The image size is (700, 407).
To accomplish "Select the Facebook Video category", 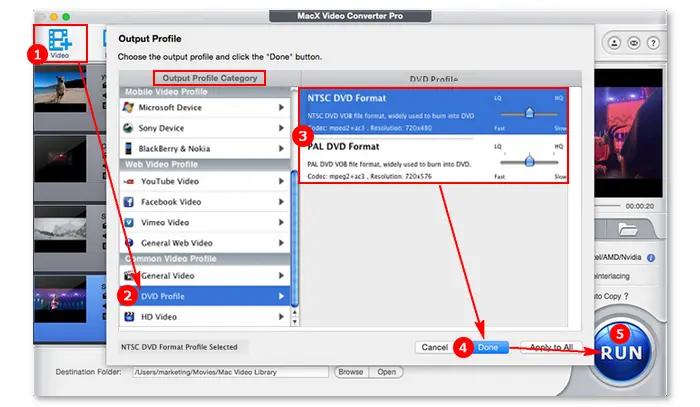I will pyautogui.click(x=205, y=202).
